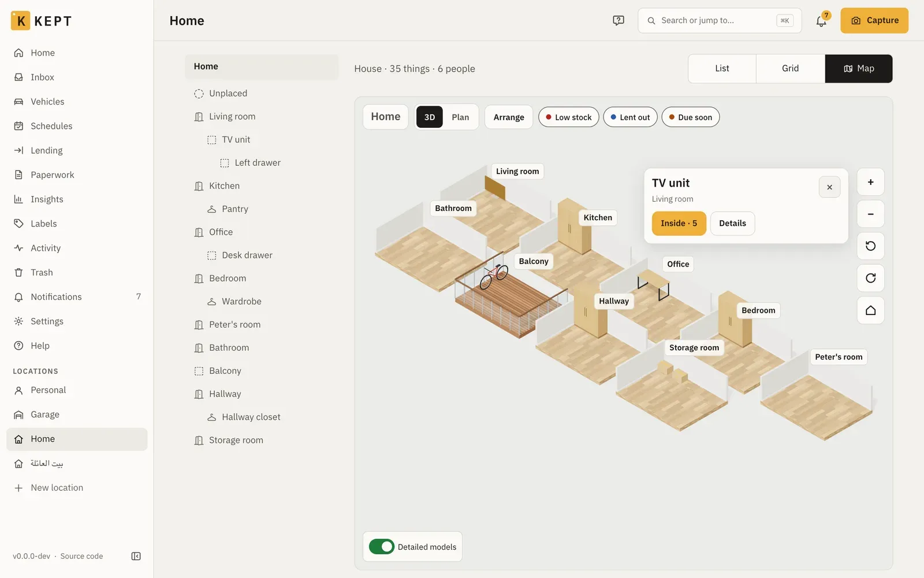Switch to the Map view tab
The height and width of the screenshot is (578, 924).
click(x=859, y=69)
